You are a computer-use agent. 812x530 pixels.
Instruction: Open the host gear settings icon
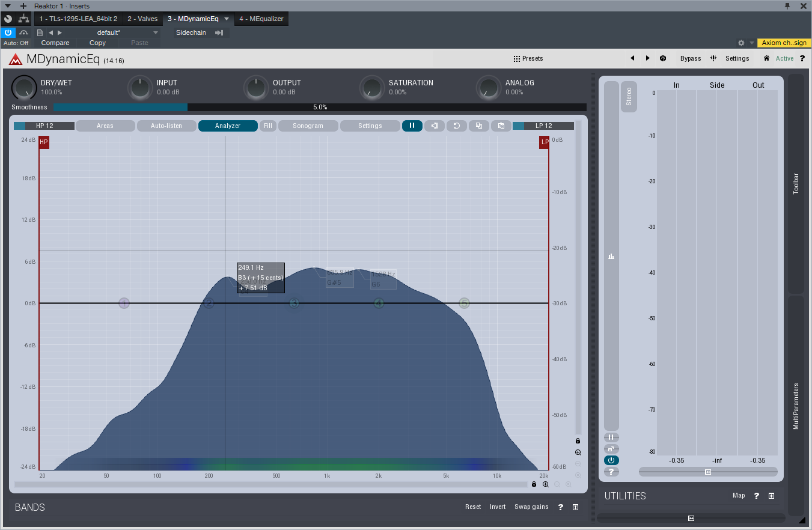coord(741,43)
